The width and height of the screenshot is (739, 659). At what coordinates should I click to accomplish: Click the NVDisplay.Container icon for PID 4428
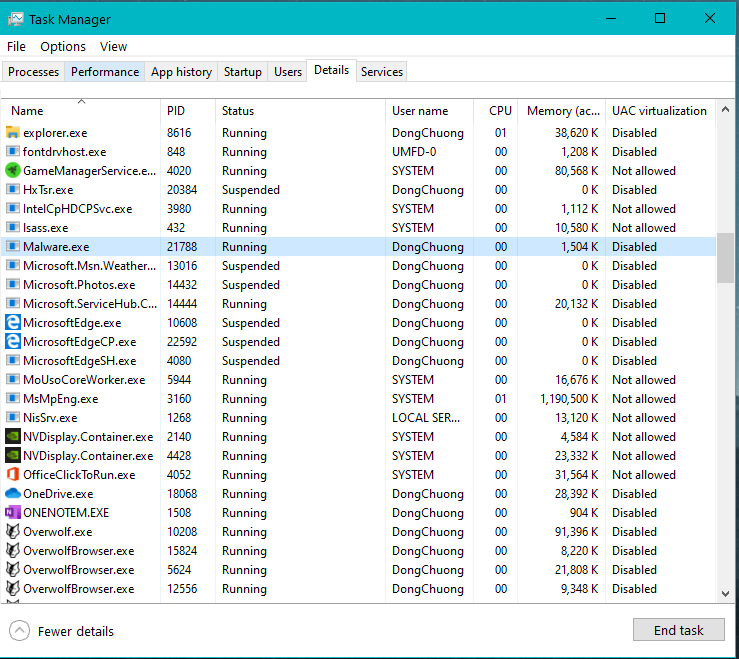(13, 455)
